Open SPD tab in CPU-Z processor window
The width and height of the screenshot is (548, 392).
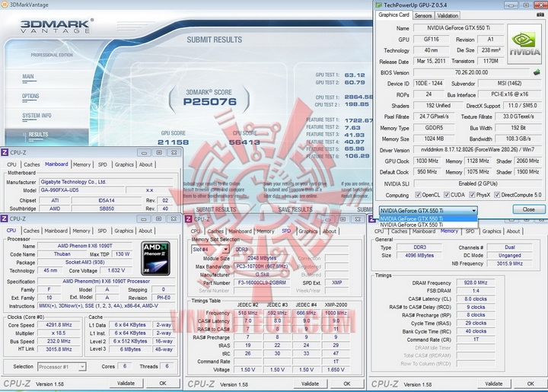102,231
